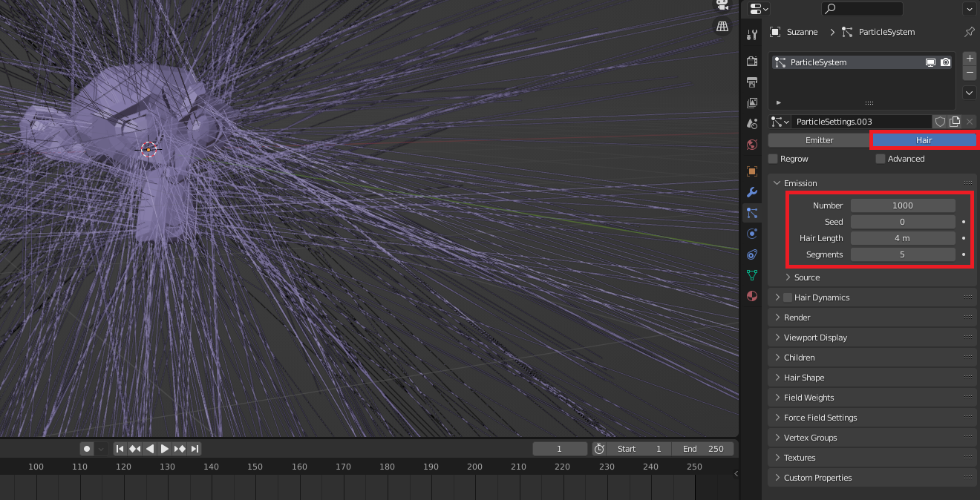Viewport: 980px width, 500px height.
Task: Animate Seed property dot
Action: click(964, 222)
